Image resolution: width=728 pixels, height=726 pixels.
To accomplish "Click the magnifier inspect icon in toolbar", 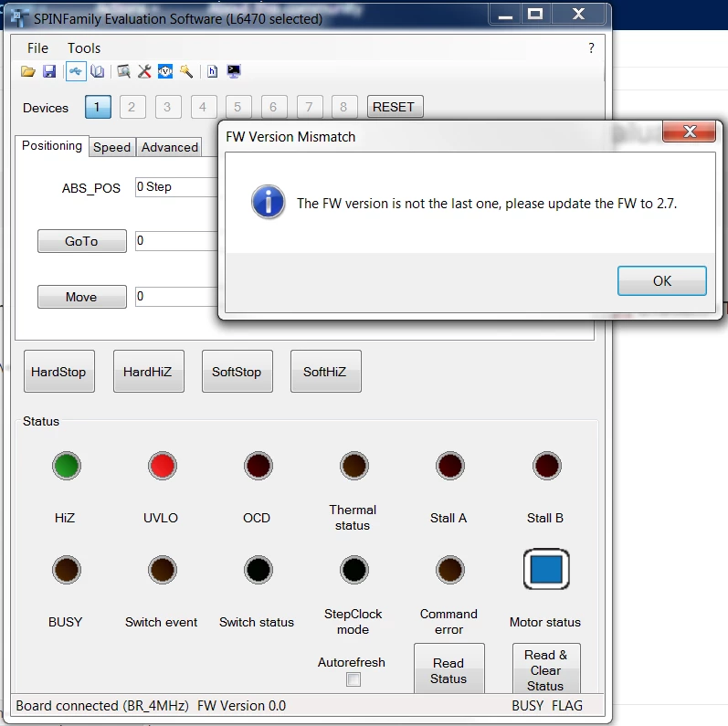I will [x=123, y=71].
